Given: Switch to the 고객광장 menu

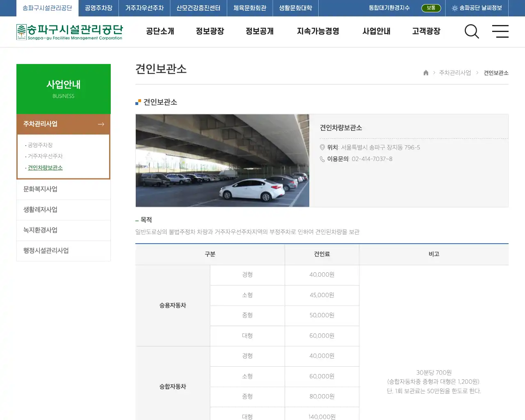Looking at the screenshot, I should [426, 32].
